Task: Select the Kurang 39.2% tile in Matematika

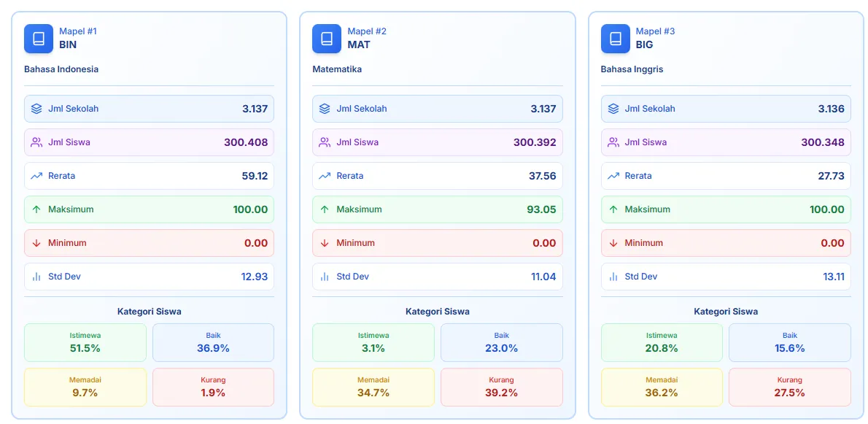Action: pos(501,387)
